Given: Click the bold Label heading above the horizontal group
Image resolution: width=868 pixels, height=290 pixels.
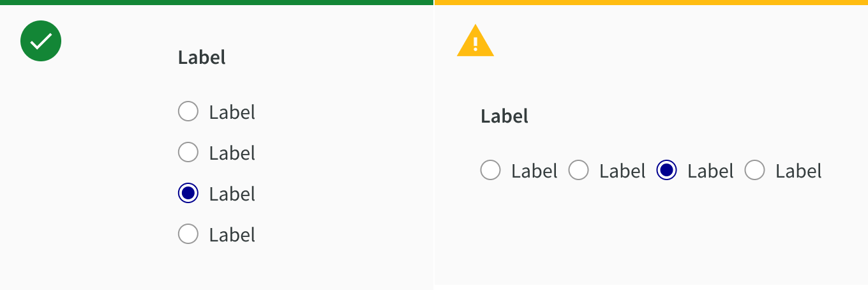Looking at the screenshot, I should 504,116.
